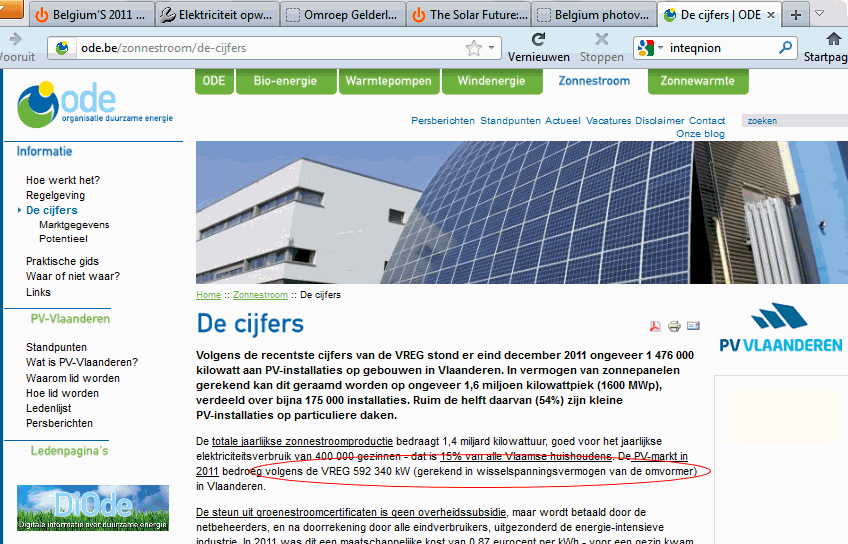Viewport: 848px width, 544px height.
Task: Select the Windenergie navigation tab
Action: click(489, 81)
